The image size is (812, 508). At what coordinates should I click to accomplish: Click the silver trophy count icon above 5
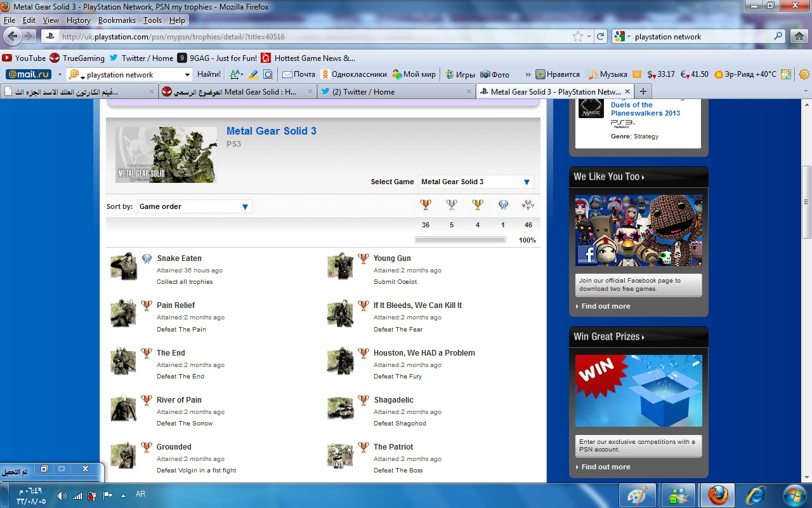pyautogui.click(x=452, y=204)
